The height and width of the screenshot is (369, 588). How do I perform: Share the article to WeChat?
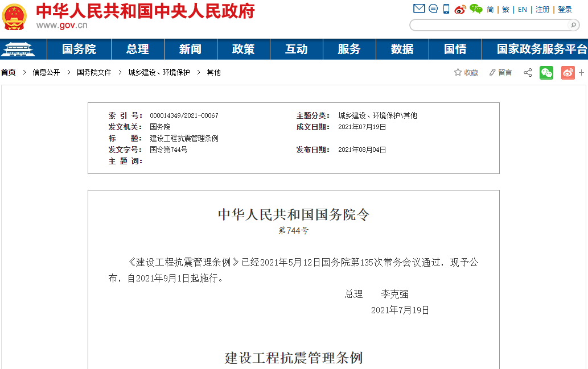(546, 73)
